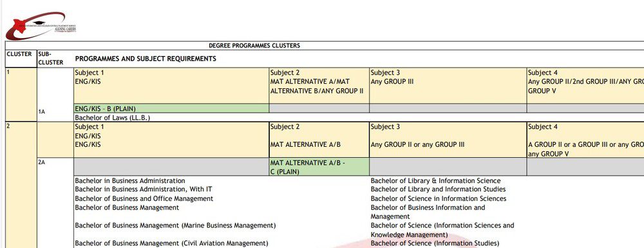The image size is (644, 248).
Task: Click the '1A' sub-cluster label
Action: pos(41,111)
